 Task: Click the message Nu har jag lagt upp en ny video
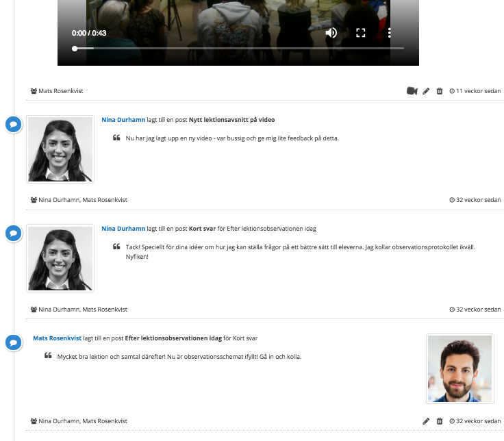(232, 138)
